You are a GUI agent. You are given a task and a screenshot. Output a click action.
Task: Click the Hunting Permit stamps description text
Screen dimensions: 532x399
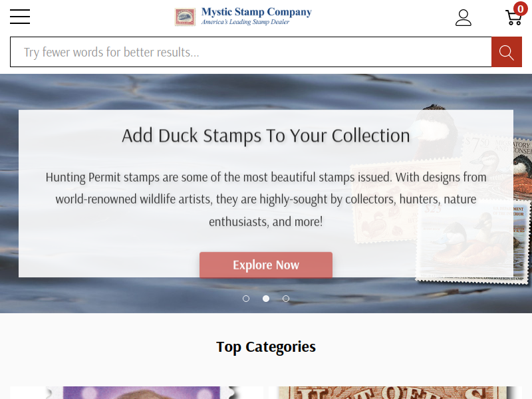pyautogui.click(x=266, y=199)
